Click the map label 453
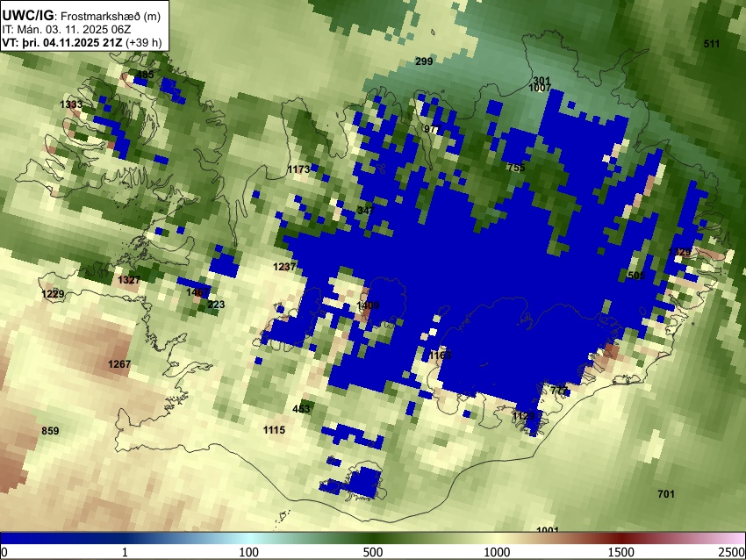Image resolution: width=746 pixels, height=560 pixels. click(x=301, y=409)
